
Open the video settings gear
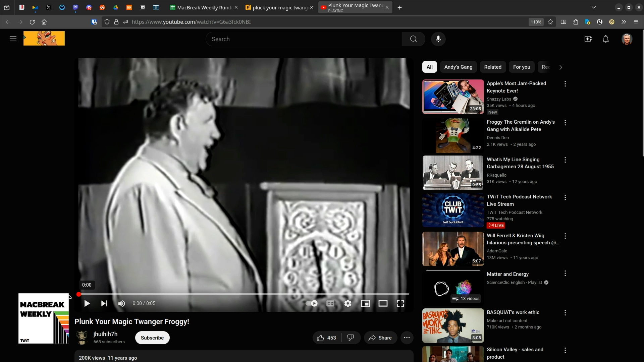tap(348, 303)
